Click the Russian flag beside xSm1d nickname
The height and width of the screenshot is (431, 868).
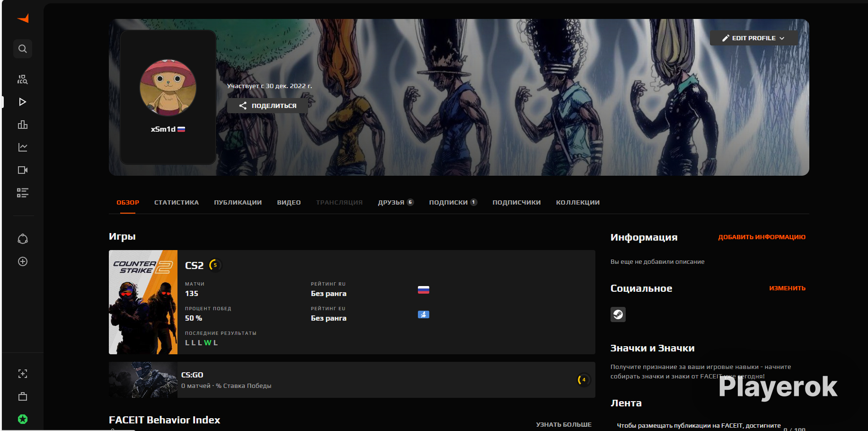[181, 129]
